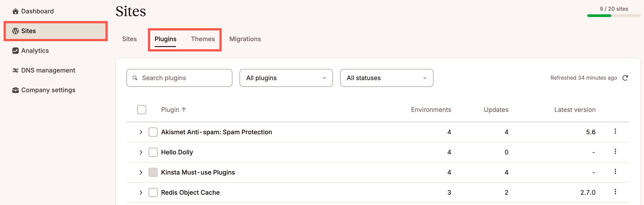Screen dimensions: 644x205
Task: Open the three-dot menu for Akismet Anti-spam
Action: click(615, 132)
